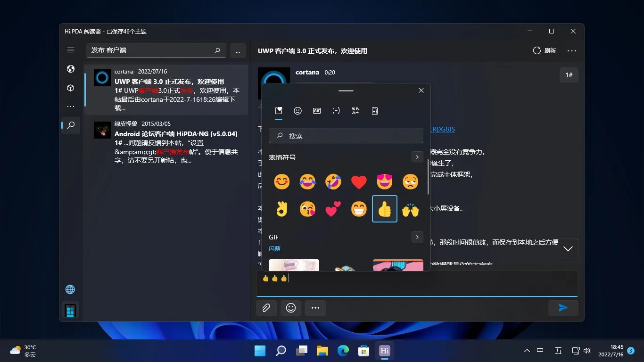644x362 pixels.
Task: Open the weather widget 30°C 多云
Action: 24,351
